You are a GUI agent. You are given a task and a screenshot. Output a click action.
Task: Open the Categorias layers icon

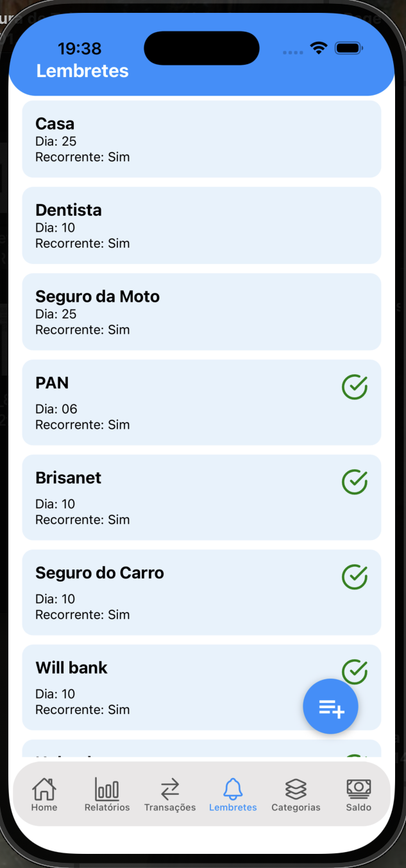click(x=296, y=788)
